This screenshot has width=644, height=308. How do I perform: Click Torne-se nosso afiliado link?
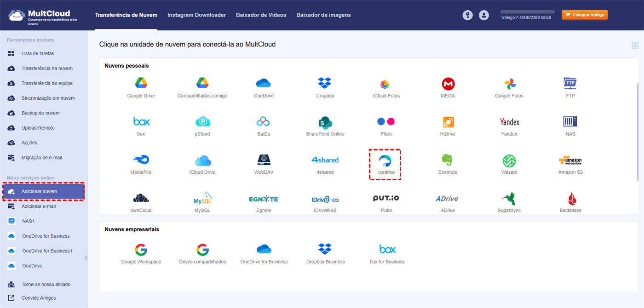pos(46,284)
